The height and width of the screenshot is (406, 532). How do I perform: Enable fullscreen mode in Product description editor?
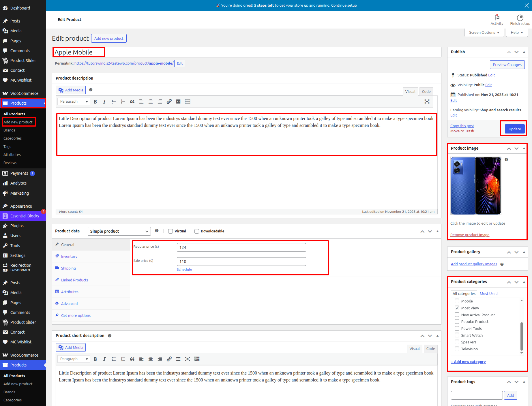[x=427, y=101]
